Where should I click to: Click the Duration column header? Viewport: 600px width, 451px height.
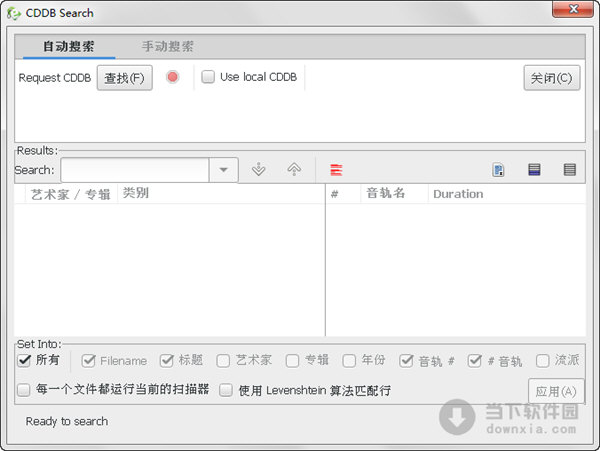point(507,194)
